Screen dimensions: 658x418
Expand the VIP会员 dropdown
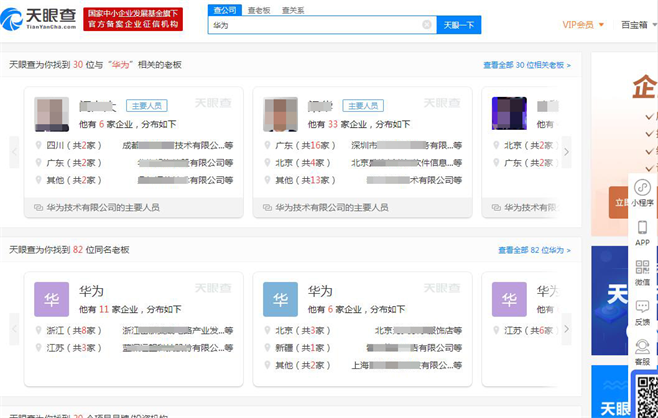[x=583, y=25]
